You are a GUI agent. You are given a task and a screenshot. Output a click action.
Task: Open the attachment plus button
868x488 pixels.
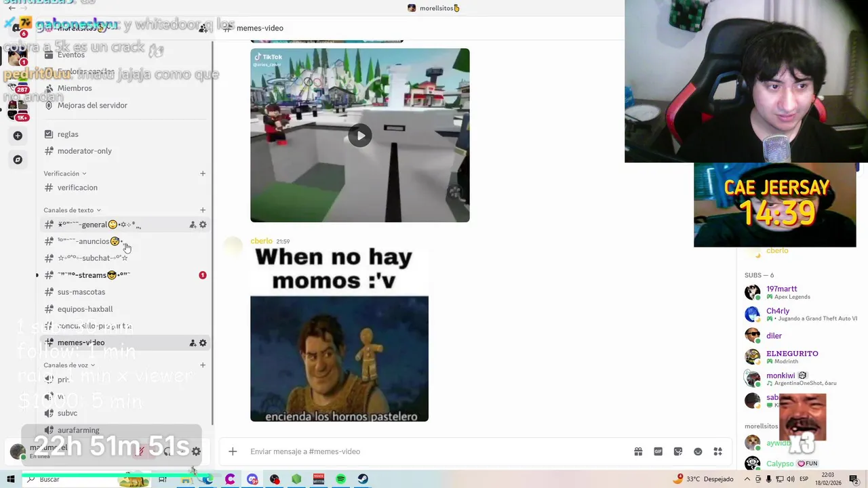click(x=233, y=451)
